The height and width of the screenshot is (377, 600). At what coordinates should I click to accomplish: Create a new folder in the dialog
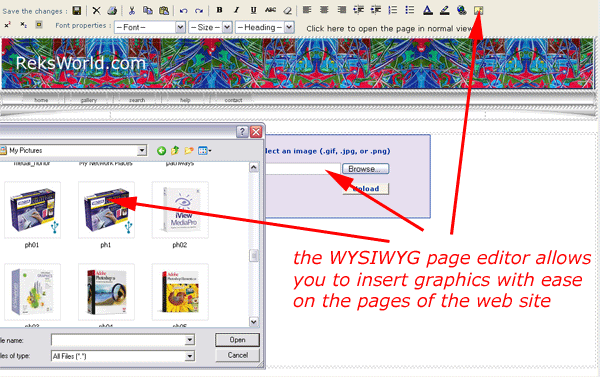[189, 150]
